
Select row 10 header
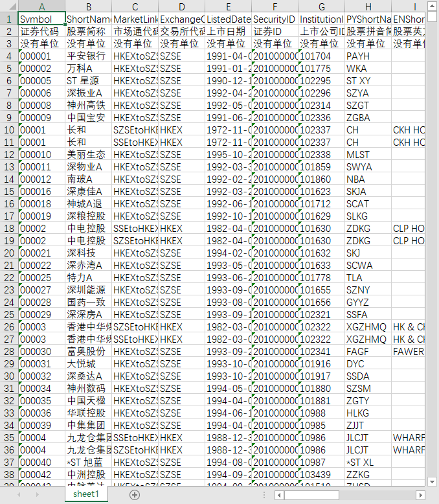(x=9, y=130)
